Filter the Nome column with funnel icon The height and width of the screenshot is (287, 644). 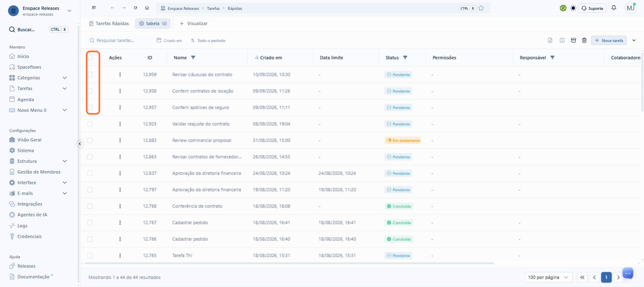coord(193,58)
